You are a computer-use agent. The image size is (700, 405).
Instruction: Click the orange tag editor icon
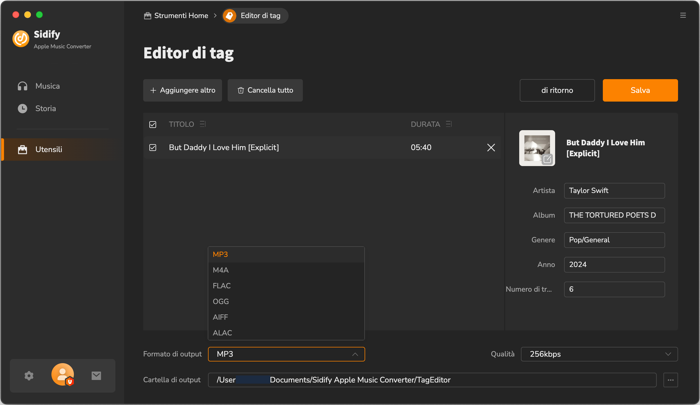pyautogui.click(x=229, y=16)
